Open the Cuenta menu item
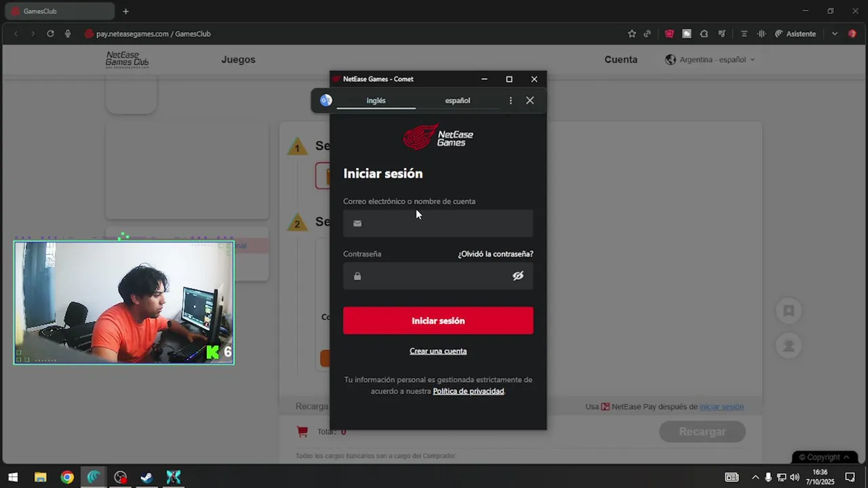 (620, 60)
